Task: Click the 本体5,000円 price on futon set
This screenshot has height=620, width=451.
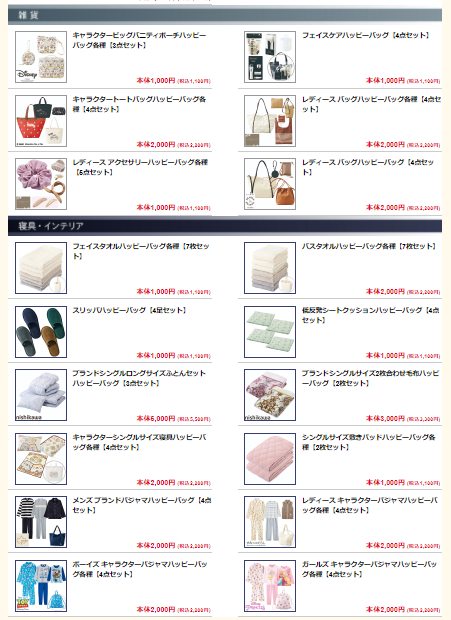Action: pyautogui.click(x=156, y=418)
